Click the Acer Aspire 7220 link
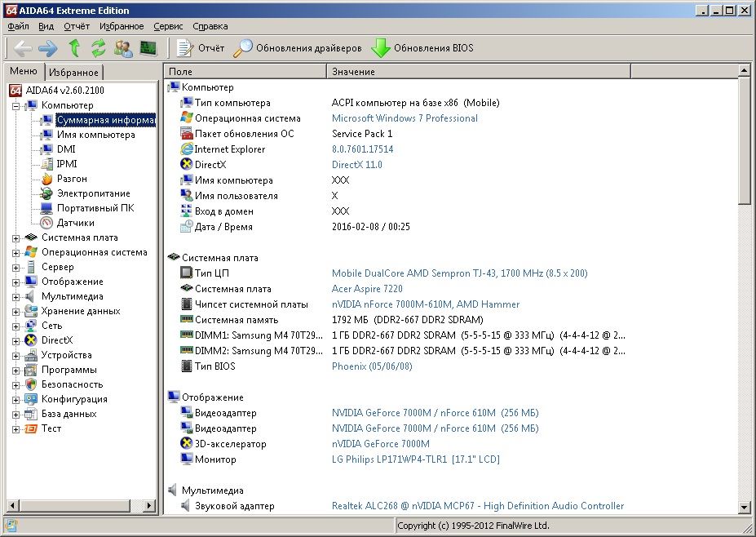 coord(367,289)
